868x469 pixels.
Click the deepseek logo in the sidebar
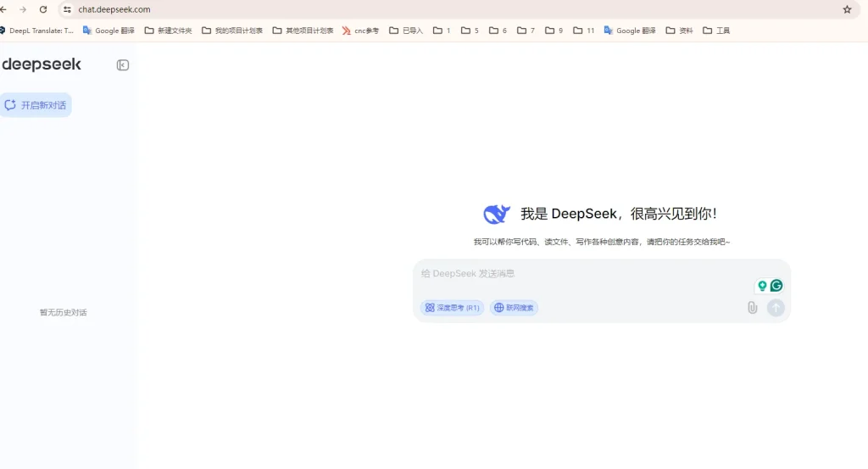point(42,64)
